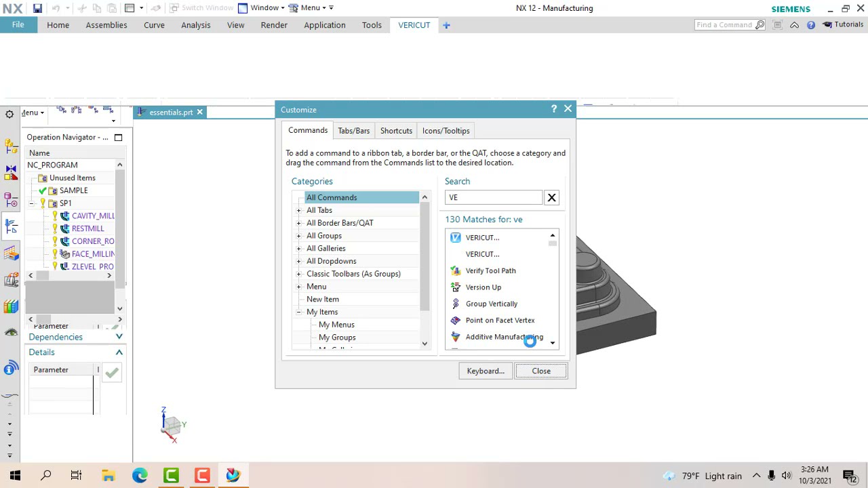Click the Help question mark icon in ribbon

point(811,25)
